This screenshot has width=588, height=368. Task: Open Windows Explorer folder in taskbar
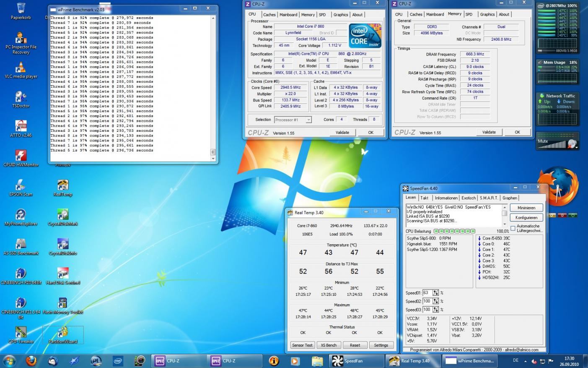coord(317,360)
